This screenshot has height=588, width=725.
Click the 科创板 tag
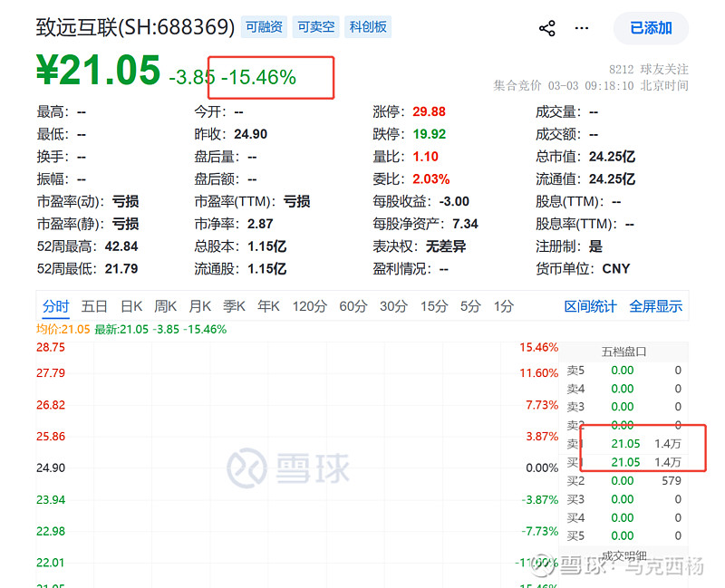click(368, 27)
